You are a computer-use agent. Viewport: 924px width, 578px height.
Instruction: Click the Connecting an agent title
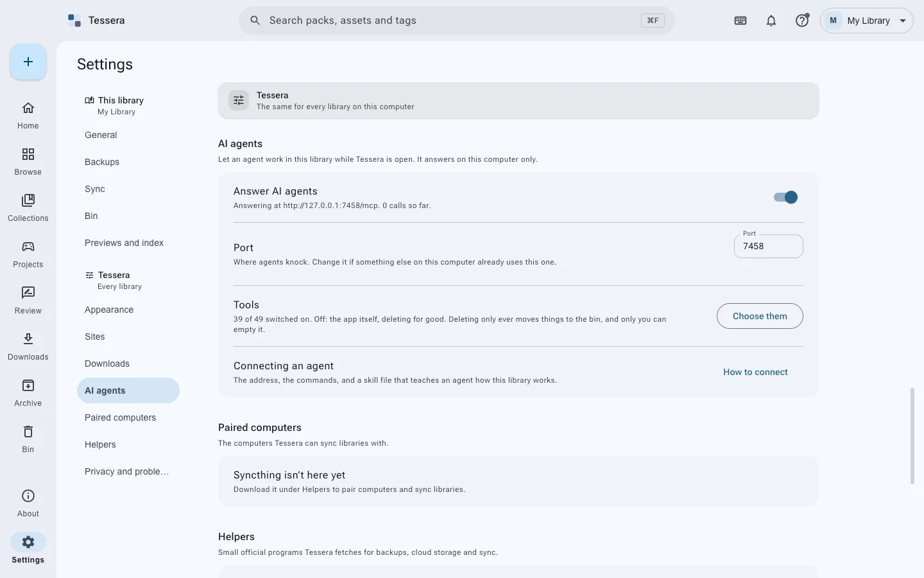(284, 366)
